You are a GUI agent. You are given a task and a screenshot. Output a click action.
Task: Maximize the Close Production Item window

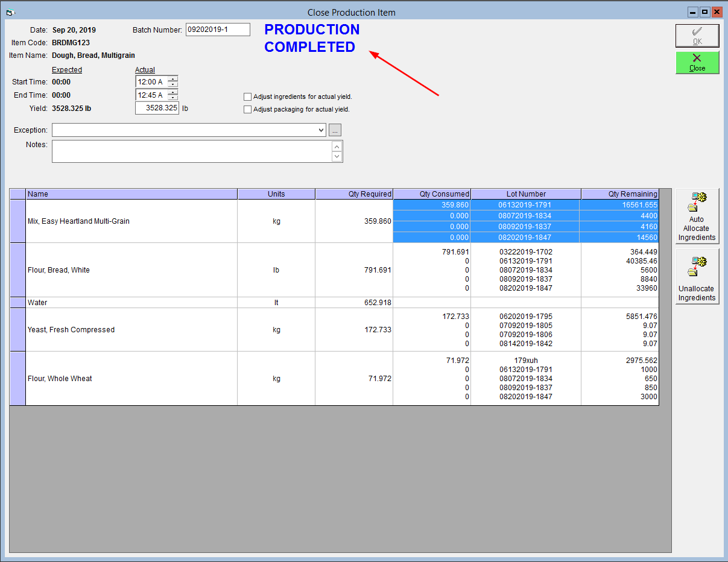[x=704, y=11]
